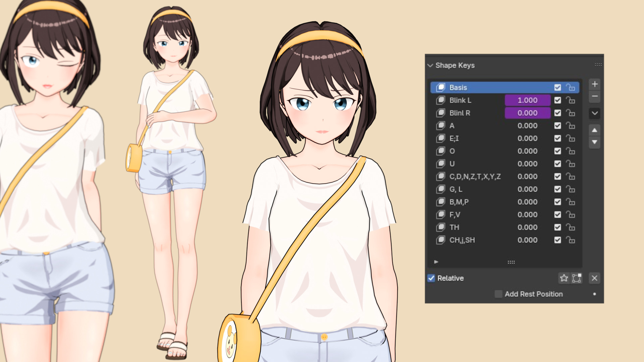The image size is (644, 362).
Task: Click animate dot beside Add Rest Position
Action: (595, 294)
